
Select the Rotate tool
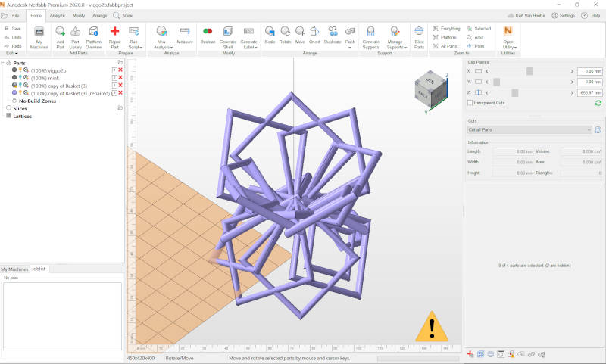(x=286, y=36)
